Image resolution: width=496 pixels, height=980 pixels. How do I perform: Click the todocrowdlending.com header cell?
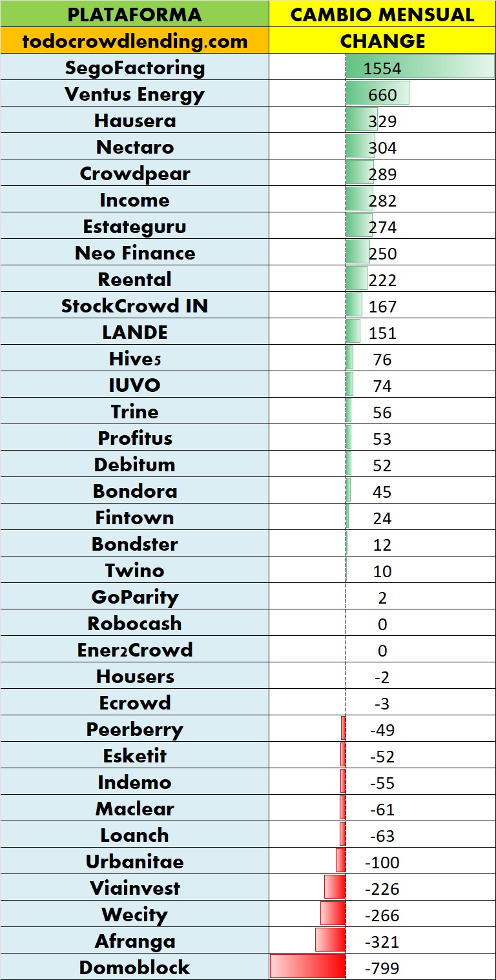click(134, 41)
